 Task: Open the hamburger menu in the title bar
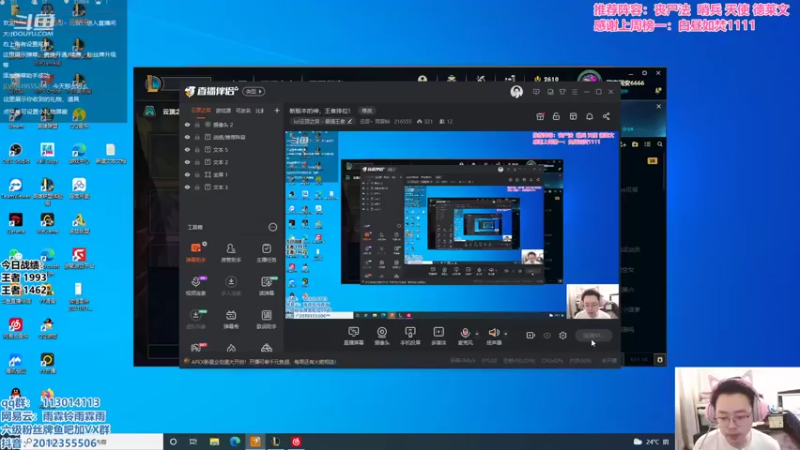click(x=574, y=92)
